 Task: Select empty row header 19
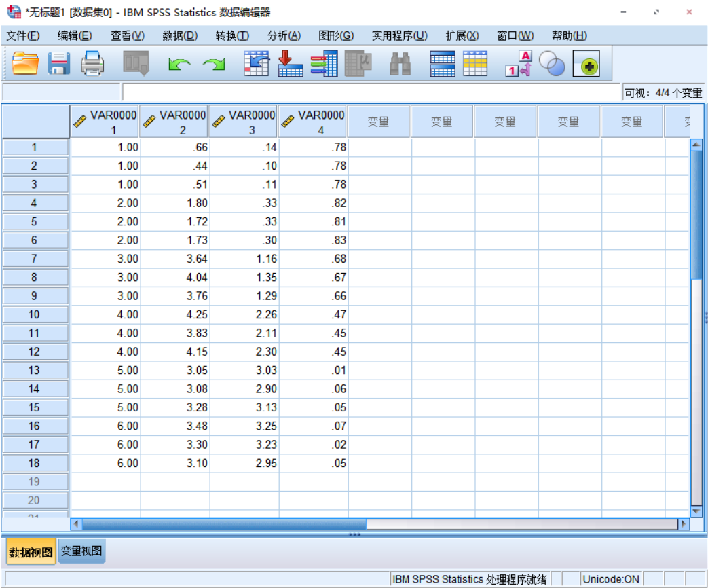pos(35,481)
